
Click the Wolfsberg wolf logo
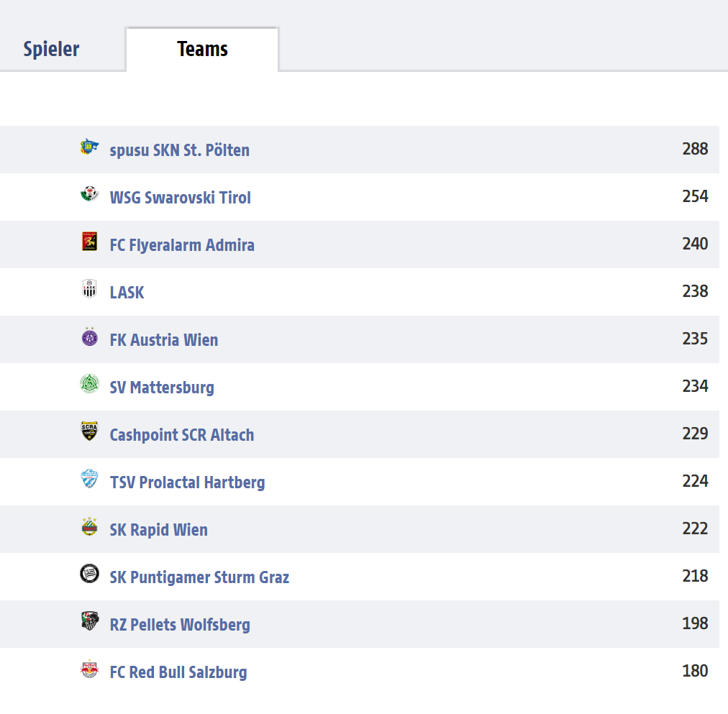[x=89, y=621]
